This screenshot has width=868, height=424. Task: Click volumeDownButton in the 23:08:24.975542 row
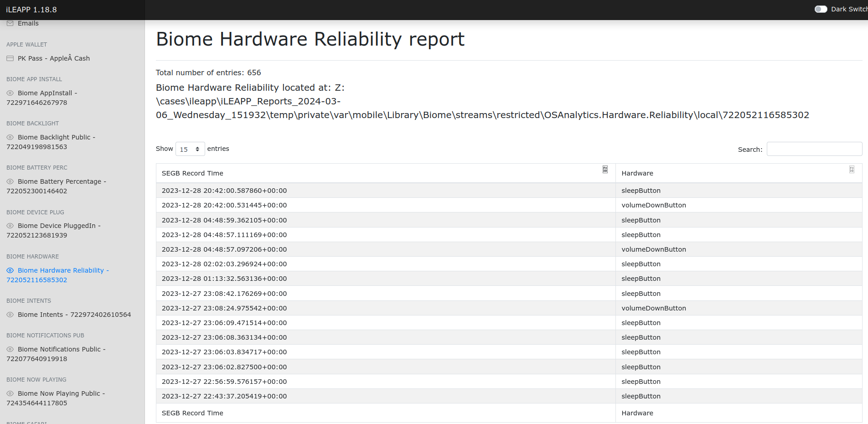click(654, 308)
